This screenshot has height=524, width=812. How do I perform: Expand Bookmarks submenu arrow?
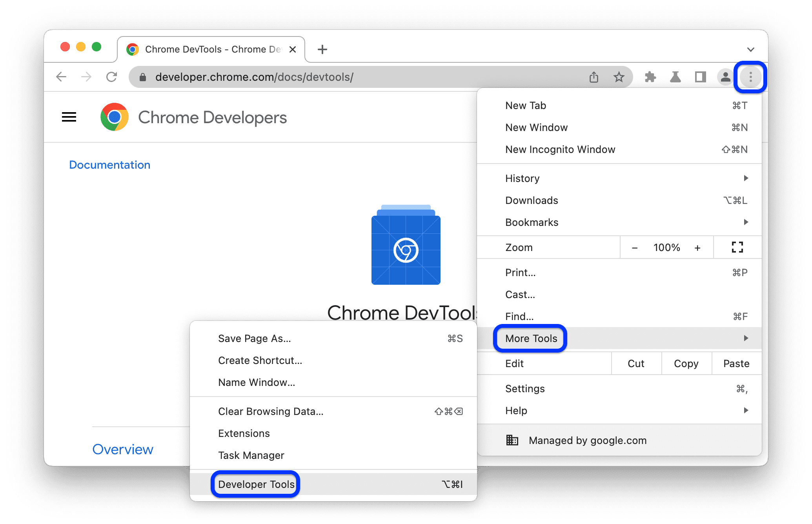point(746,222)
